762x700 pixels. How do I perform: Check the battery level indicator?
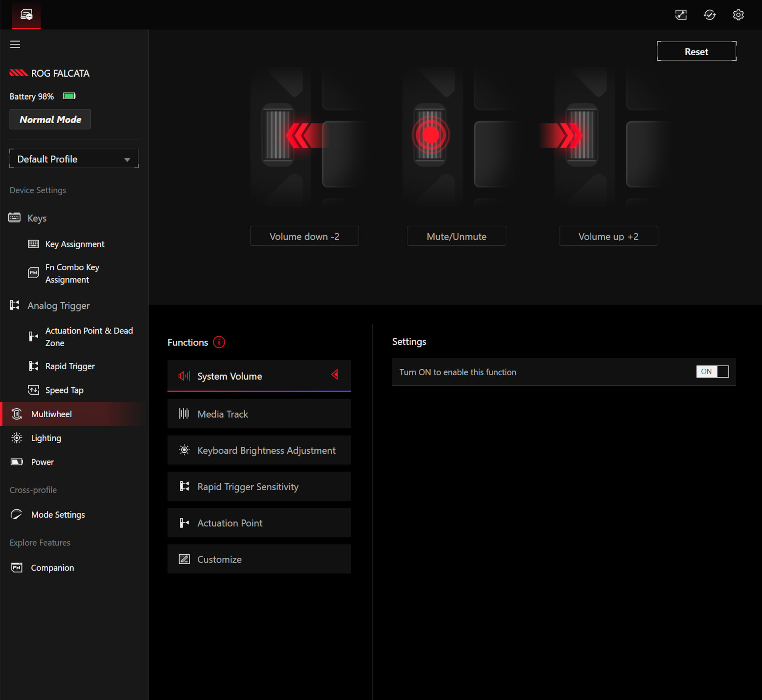[x=69, y=96]
